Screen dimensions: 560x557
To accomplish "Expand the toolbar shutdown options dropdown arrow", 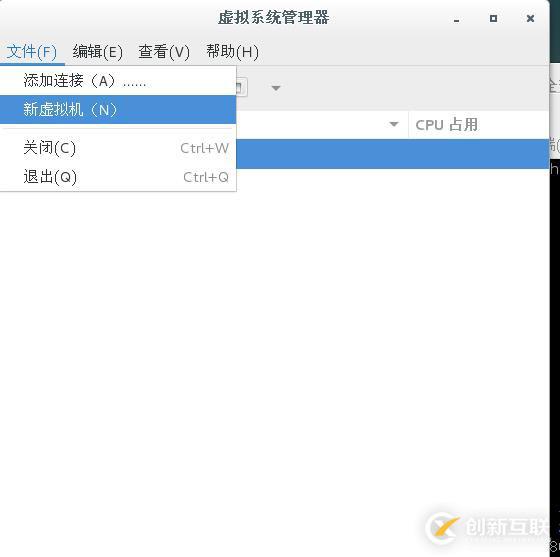I will [276, 88].
